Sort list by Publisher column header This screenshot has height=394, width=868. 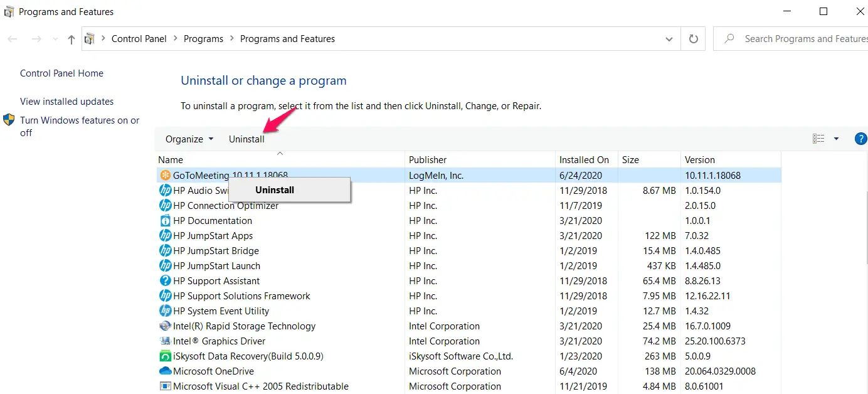[480, 159]
